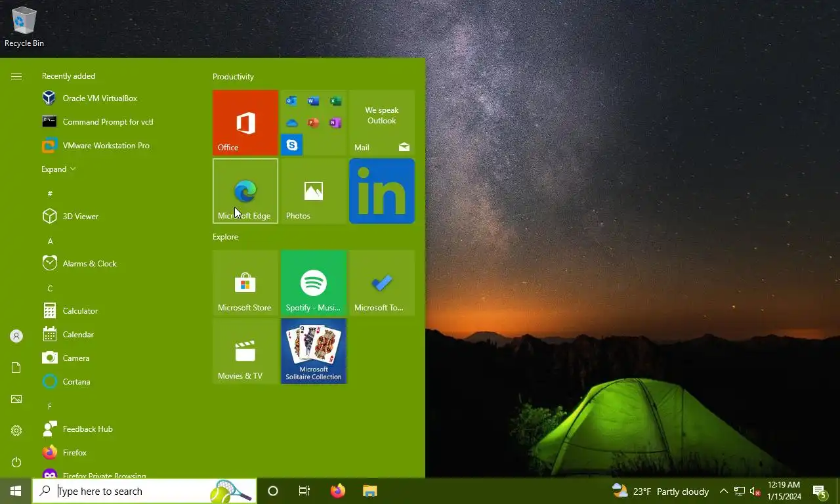Click the A letter group header
Viewport: 840px width, 504px height.
pos(50,241)
